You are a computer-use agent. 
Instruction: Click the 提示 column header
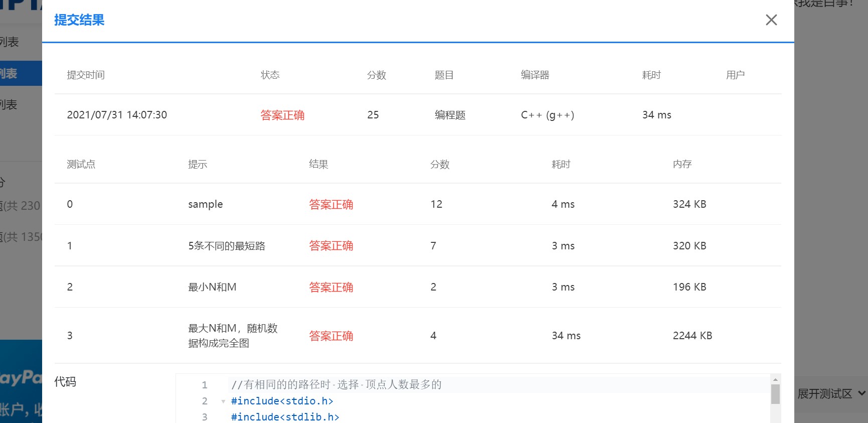point(198,164)
